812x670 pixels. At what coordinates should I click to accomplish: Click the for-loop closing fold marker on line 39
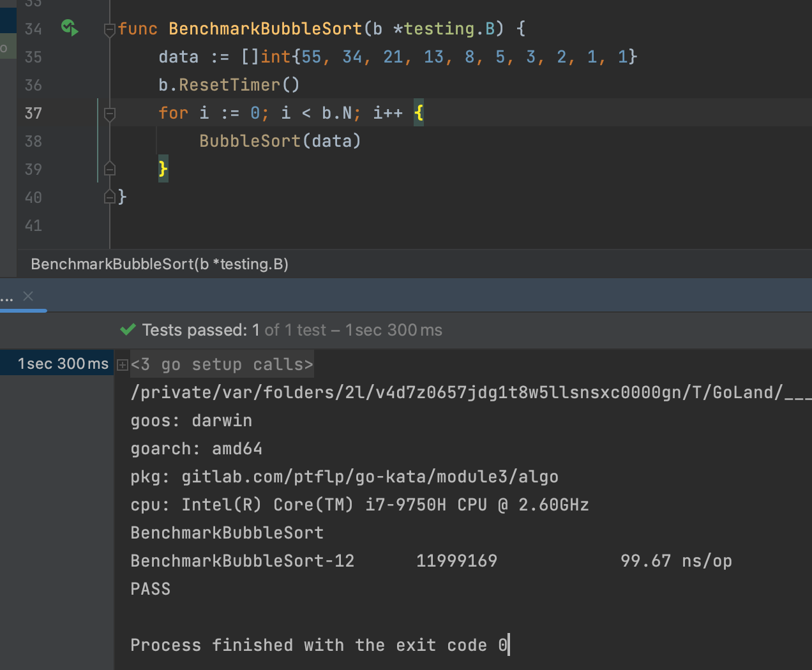point(109,169)
